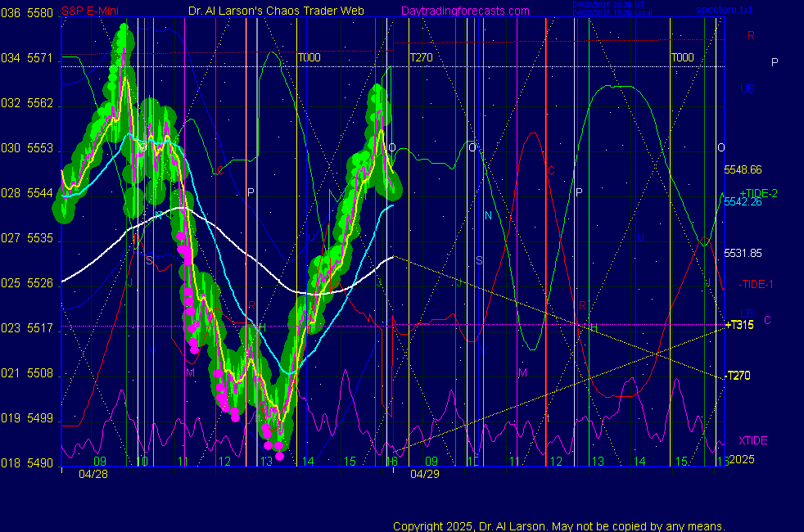Select the +T315 yellow line label
Viewport: 804px width, 532px height.
coord(739,325)
